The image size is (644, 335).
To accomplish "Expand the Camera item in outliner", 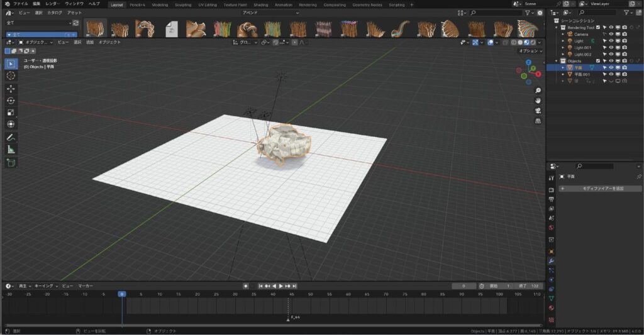I will (563, 34).
